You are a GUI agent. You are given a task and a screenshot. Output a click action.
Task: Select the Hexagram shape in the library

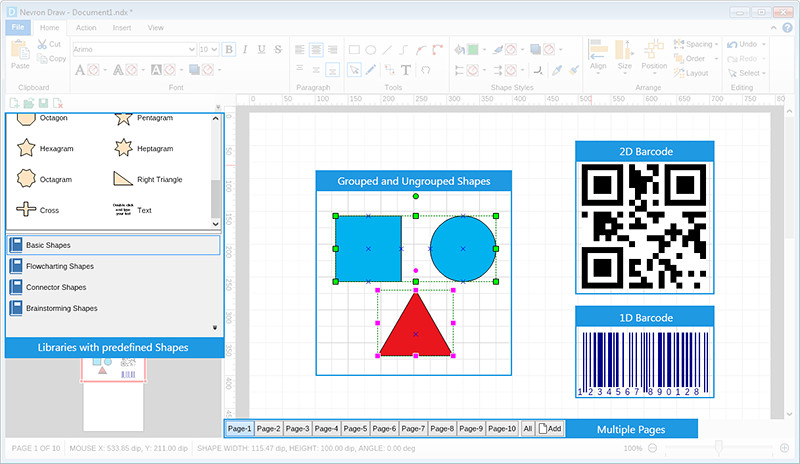coord(27,148)
